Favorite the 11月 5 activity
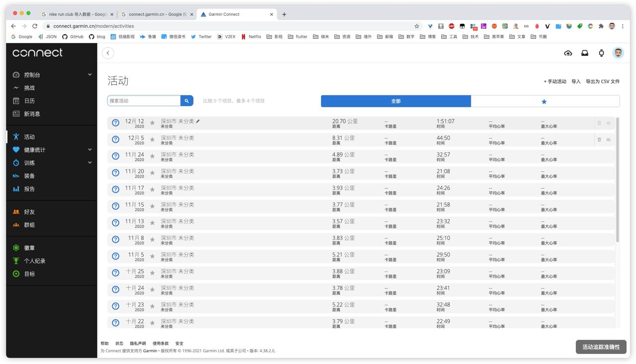 tap(152, 256)
